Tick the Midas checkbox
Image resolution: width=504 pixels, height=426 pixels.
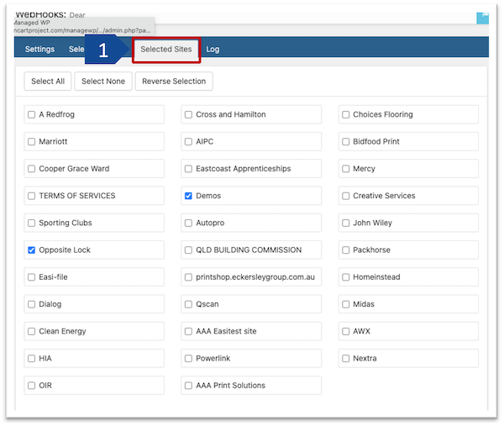pos(346,304)
